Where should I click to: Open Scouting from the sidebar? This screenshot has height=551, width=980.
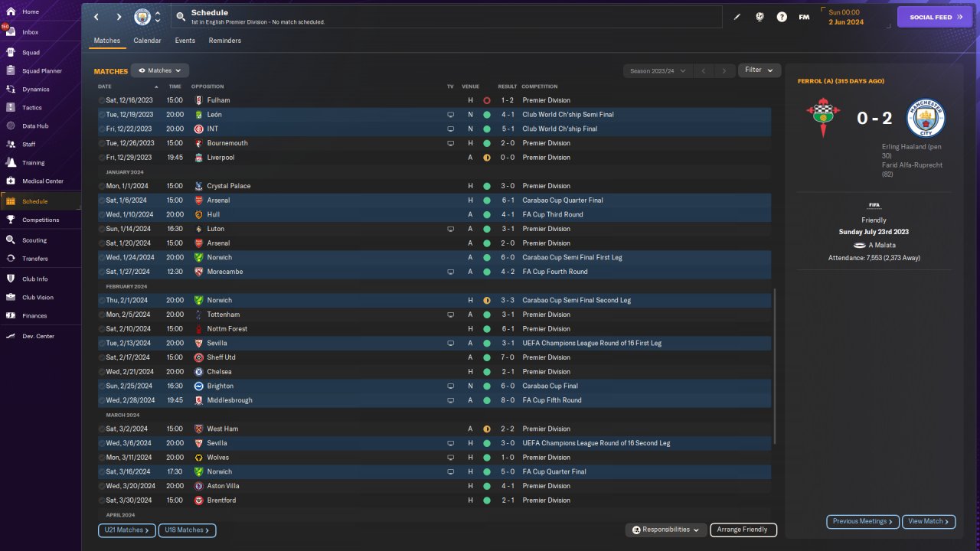pyautogui.click(x=41, y=240)
